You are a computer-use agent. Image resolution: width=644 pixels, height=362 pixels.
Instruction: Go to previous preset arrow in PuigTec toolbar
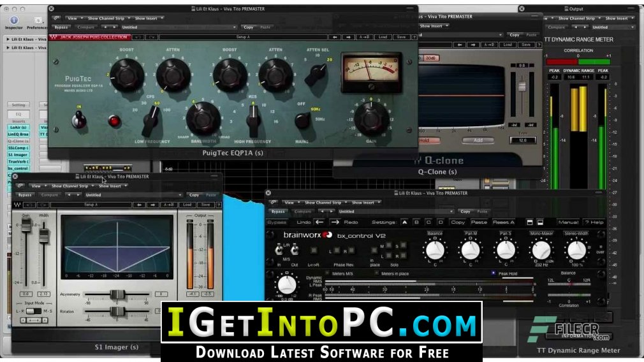[x=335, y=37]
